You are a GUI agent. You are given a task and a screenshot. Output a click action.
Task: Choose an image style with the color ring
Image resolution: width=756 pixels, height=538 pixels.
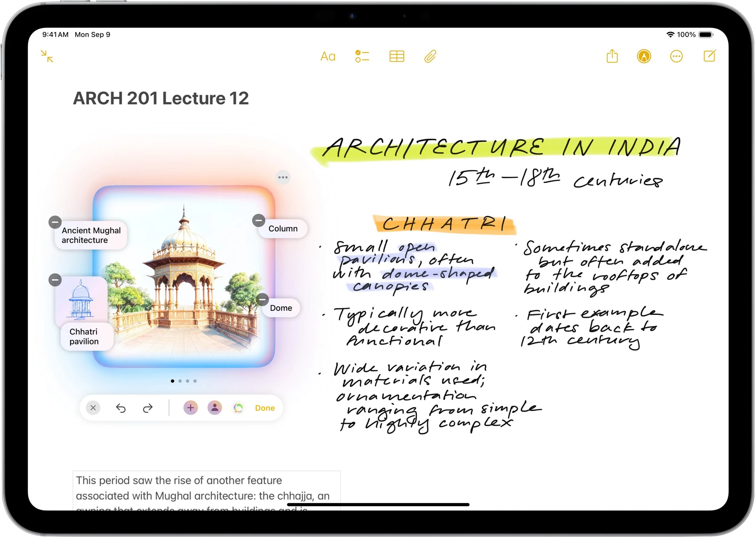pos(238,408)
